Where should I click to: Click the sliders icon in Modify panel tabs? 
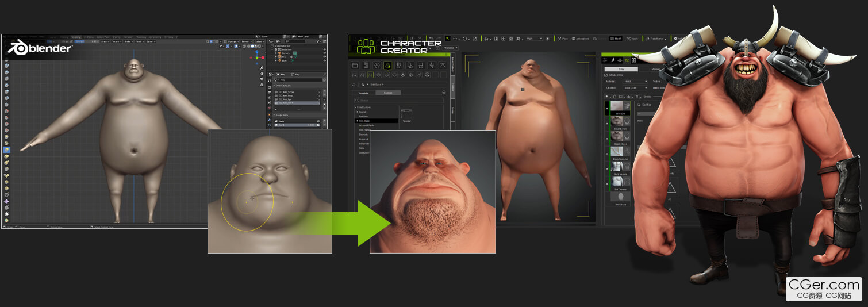pyautogui.click(x=605, y=60)
